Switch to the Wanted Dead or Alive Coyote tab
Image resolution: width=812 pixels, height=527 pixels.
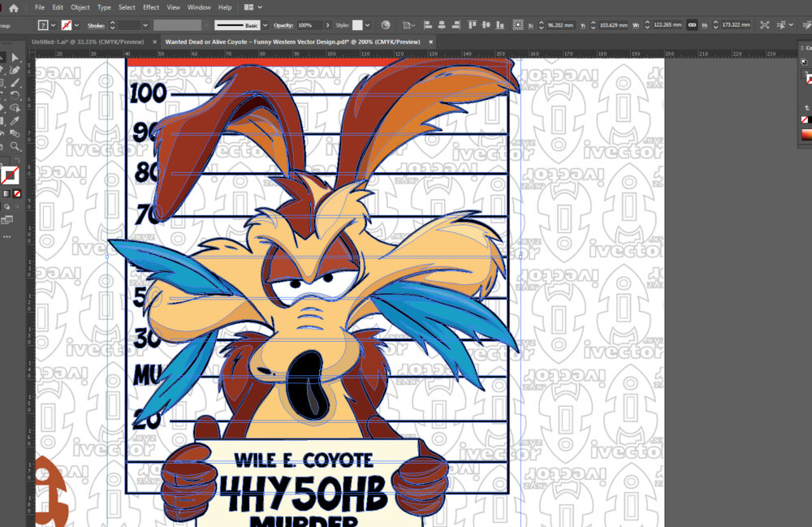(x=292, y=42)
